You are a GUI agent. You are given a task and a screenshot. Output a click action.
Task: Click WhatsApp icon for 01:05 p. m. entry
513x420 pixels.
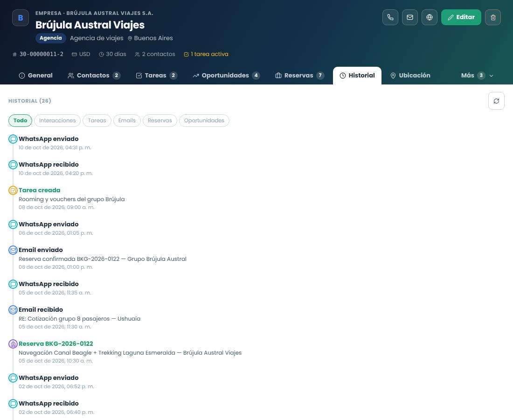click(x=13, y=224)
